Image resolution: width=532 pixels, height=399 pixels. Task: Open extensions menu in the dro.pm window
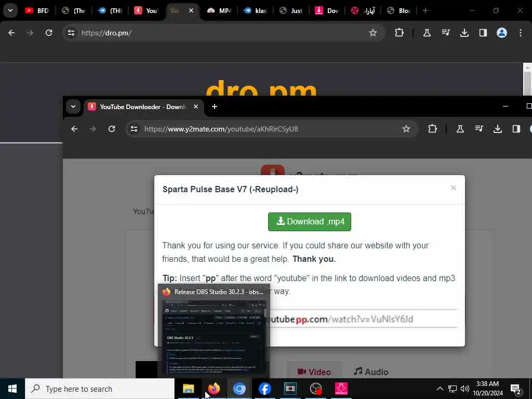(400, 33)
